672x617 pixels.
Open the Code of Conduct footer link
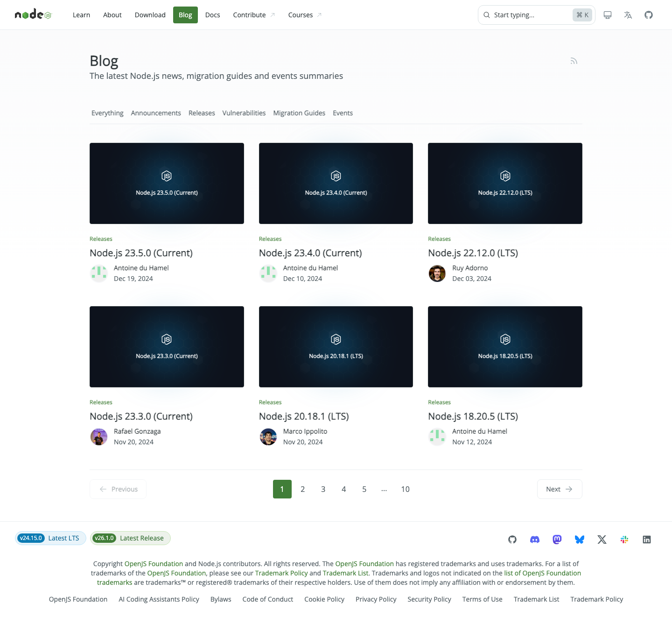pyautogui.click(x=268, y=599)
